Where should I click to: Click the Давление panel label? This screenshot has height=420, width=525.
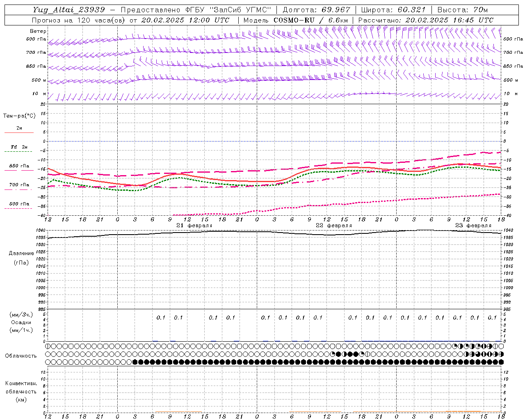click(21, 253)
